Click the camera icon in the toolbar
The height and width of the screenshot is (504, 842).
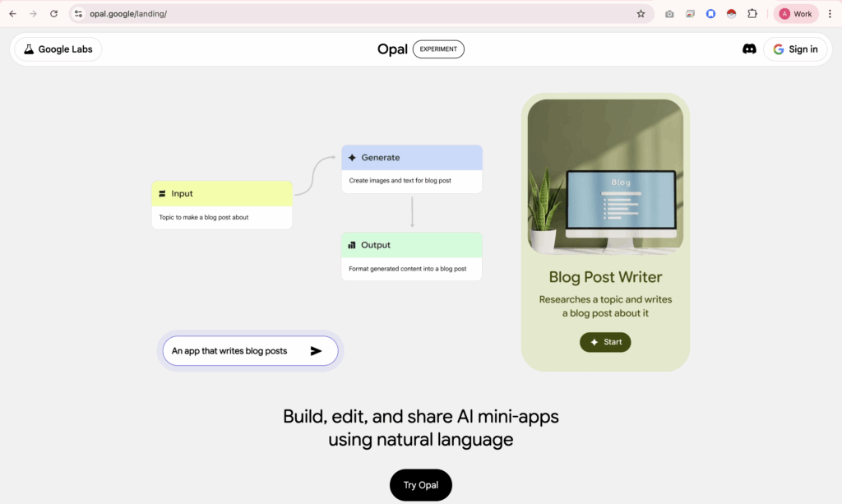[x=669, y=13]
